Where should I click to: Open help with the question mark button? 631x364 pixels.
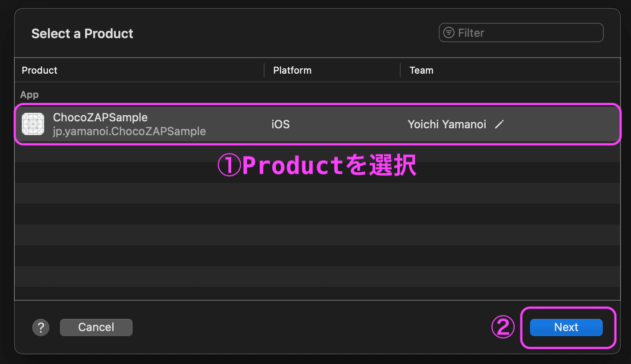[41, 327]
